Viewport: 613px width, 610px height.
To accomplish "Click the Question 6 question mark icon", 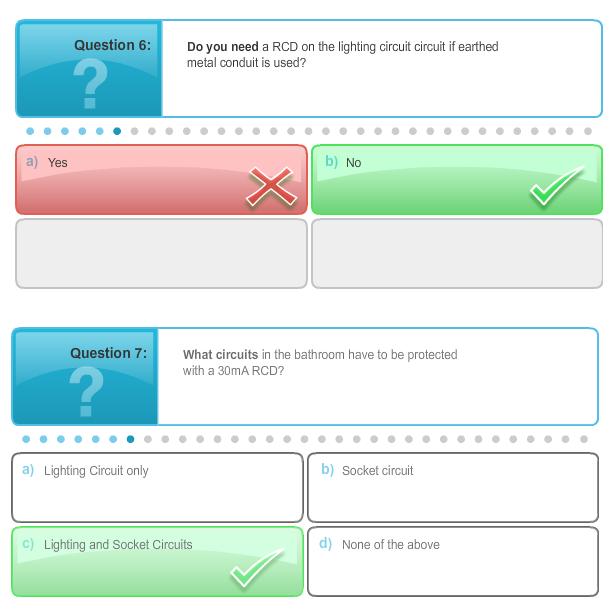I will [x=90, y=86].
